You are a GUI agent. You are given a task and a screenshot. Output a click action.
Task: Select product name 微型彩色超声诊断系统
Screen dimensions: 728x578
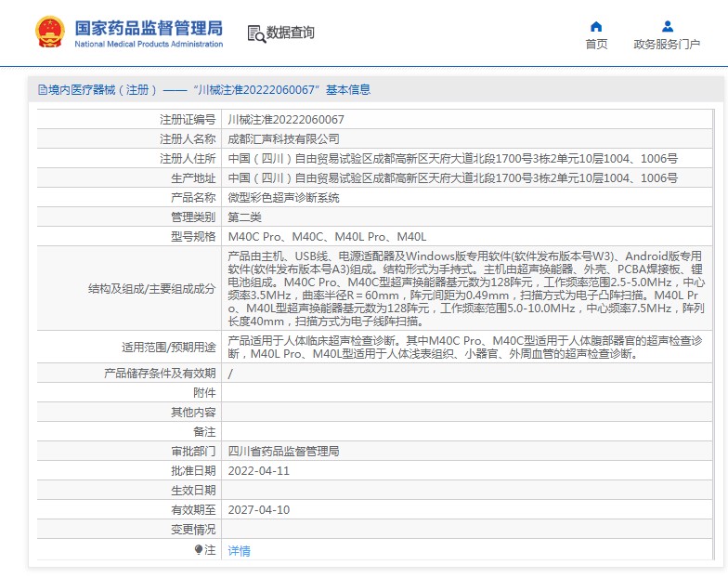tap(284, 198)
